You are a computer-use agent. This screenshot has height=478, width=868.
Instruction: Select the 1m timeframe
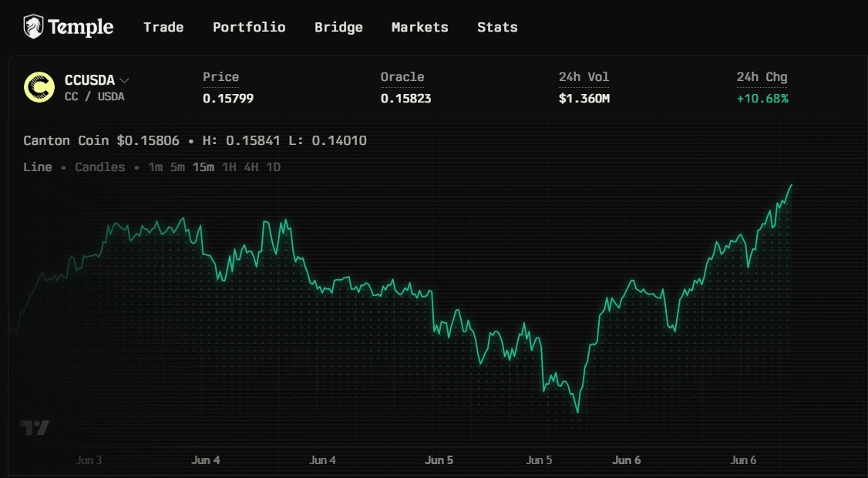[x=155, y=167]
